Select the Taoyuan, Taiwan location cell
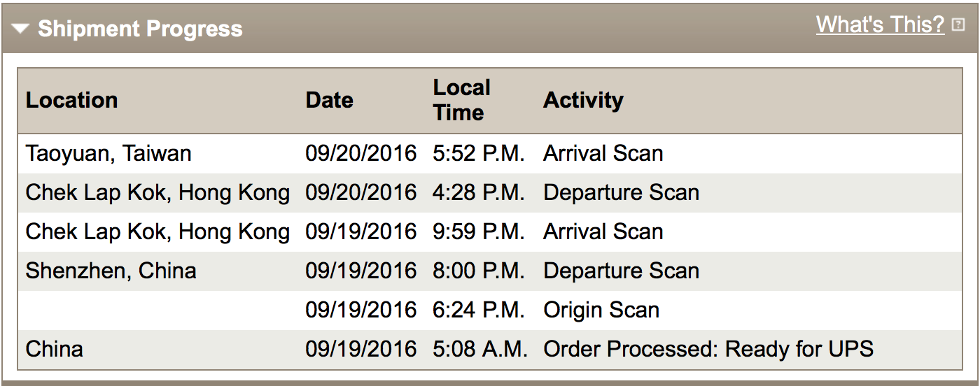Screen dimensions: 980x386 point(108,154)
